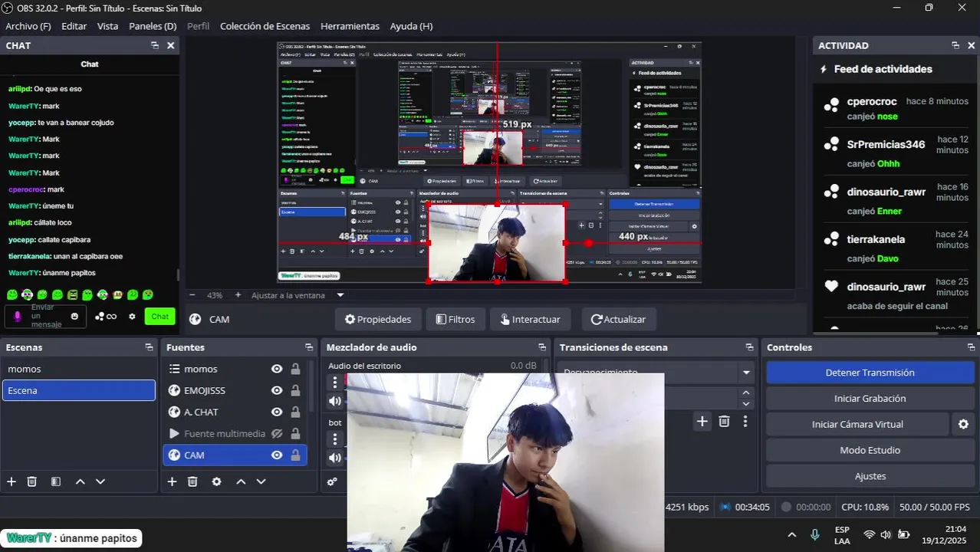Viewport: 980px width, 552px height.
Task: Open Audio del escritorio three-dot menu
Action: pyautogui.click(x=335, y=382)
